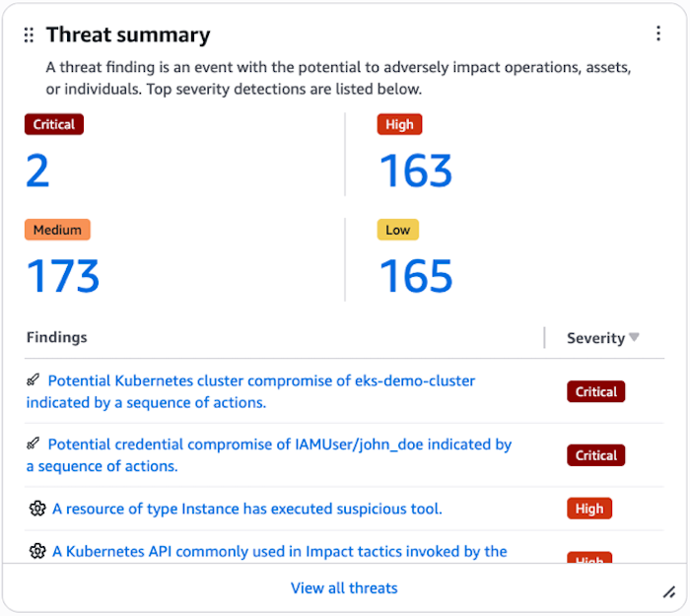
Task: Click the Findings column header
Action: pyautogui.click(x=56, y=337)
